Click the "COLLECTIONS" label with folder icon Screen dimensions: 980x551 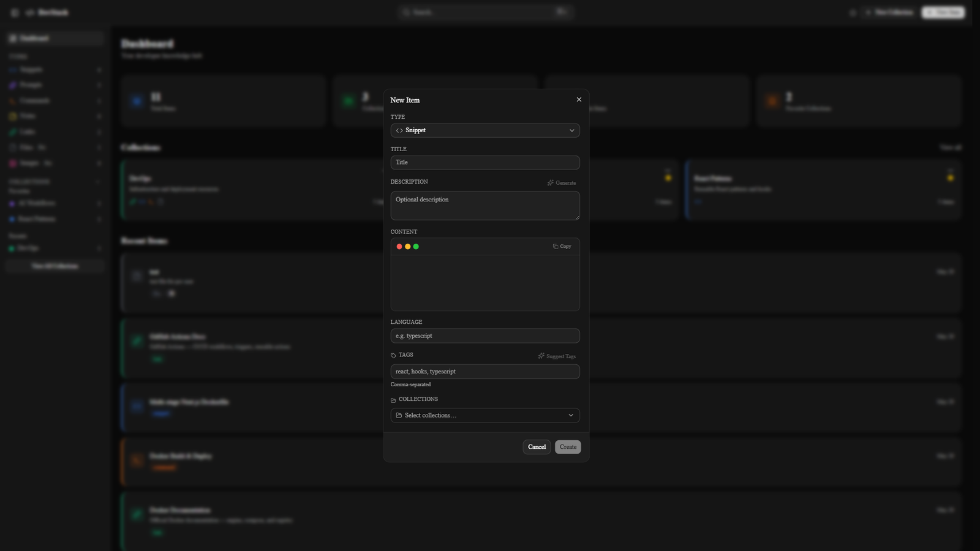(414, 399)
